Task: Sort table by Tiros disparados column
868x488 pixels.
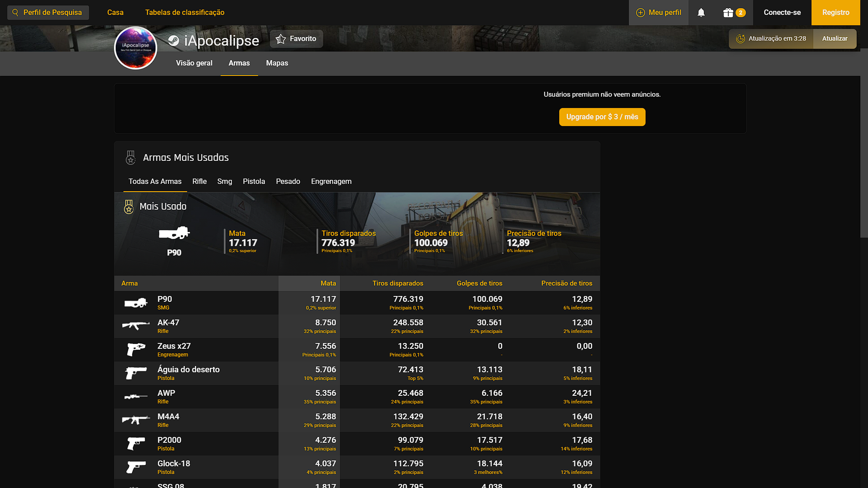Action: (x=397, y=283)
